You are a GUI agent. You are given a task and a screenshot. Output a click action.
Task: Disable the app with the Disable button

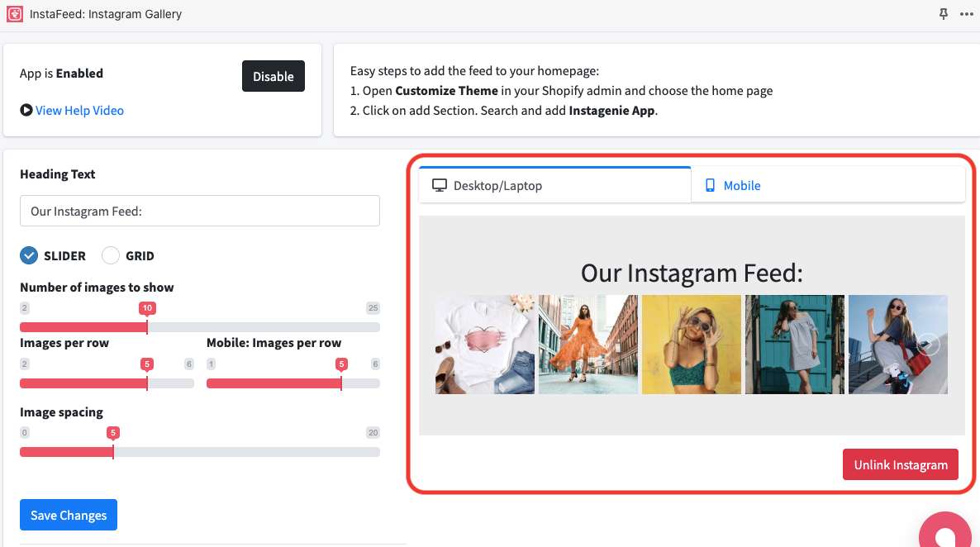point(274,76)
